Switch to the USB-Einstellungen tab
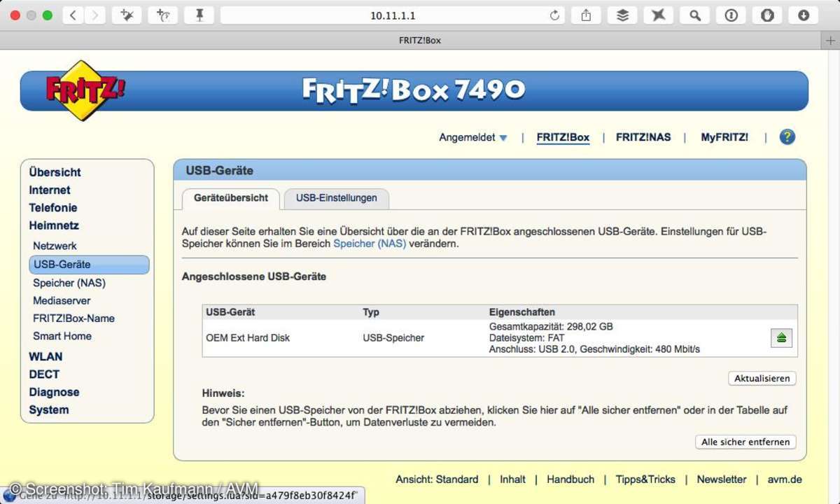The image size is (840, 504). click(x=336, y=198)
